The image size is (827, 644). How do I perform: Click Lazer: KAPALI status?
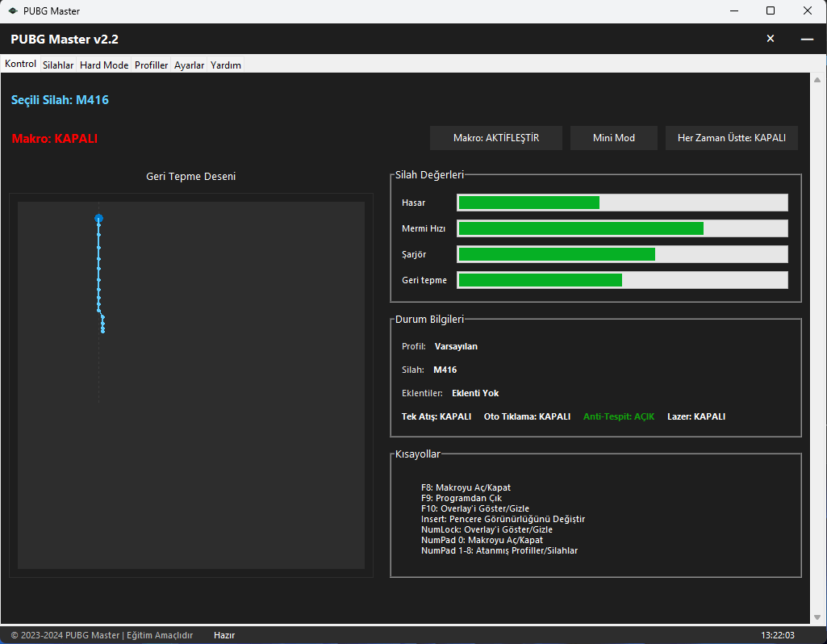(x=696, y=416)
